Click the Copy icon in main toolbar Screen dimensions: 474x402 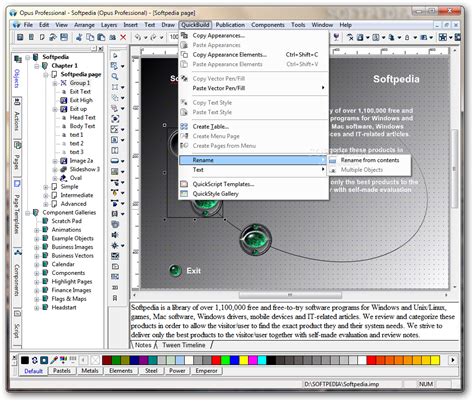pos(90,37)
